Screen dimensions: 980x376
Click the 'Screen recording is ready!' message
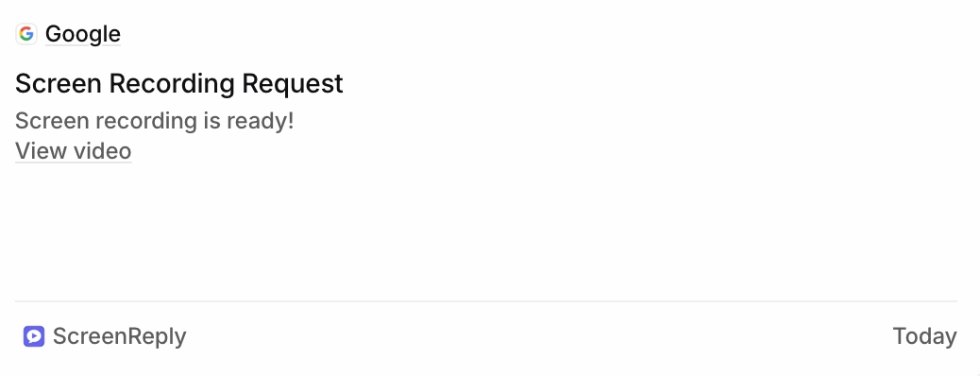click(155, 121)
